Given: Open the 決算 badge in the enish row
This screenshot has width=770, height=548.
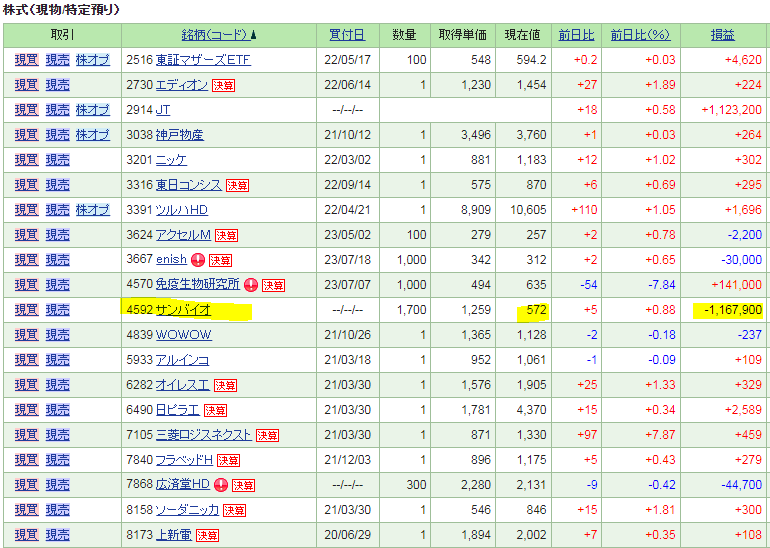Looking at the screenshot, I should [x=220, y=260].
